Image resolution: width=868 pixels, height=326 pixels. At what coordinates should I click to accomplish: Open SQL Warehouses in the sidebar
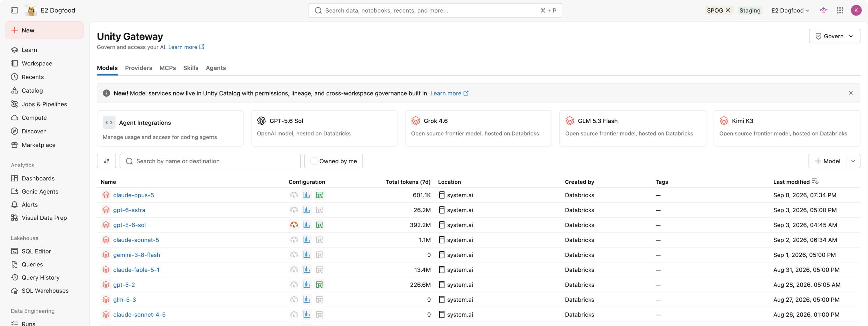[x=44, y=291]
